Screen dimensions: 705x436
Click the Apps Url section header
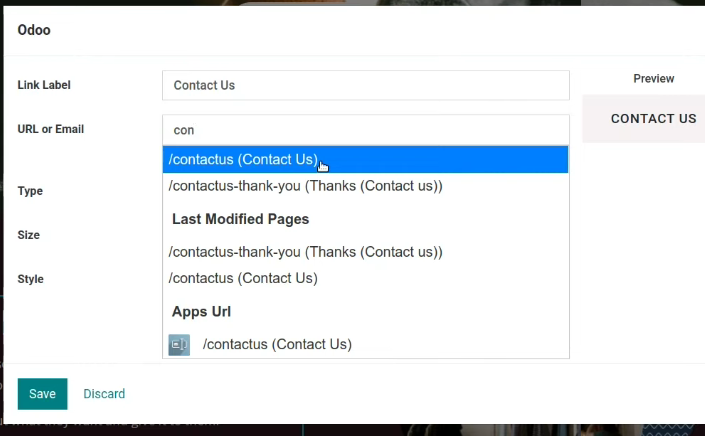click(x=201, y=312)
